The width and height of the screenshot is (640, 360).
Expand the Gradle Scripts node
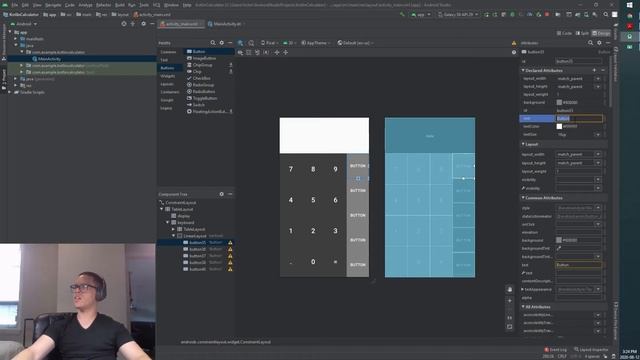(10, 92)
